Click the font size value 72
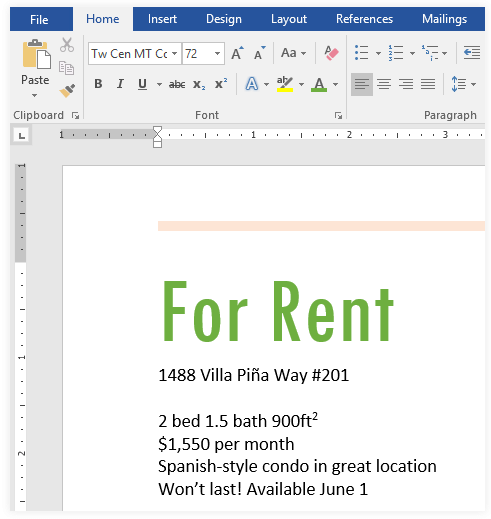Viewport: 491px width, 519px height. [191, 53]
